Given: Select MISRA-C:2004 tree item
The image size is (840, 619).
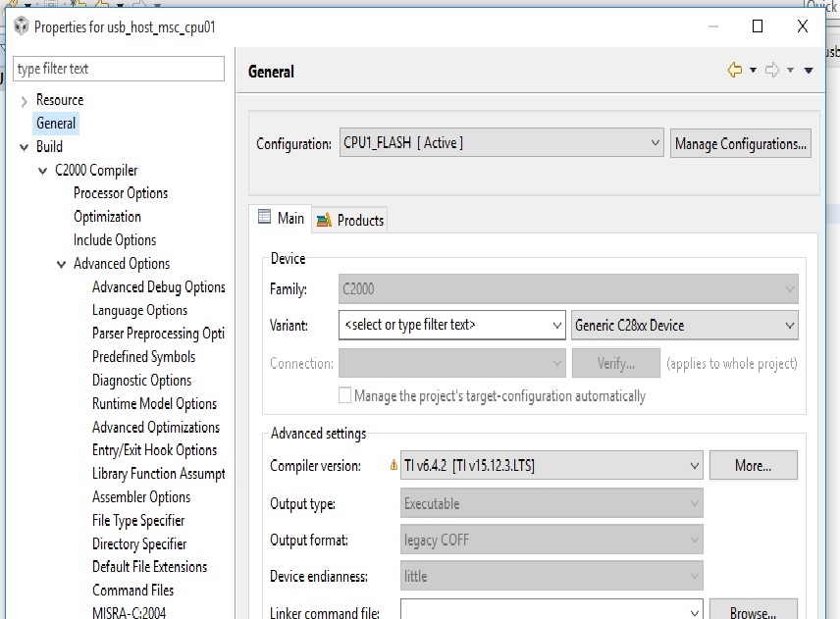Looking at the screenshot, I should click(x=130, y=612).
